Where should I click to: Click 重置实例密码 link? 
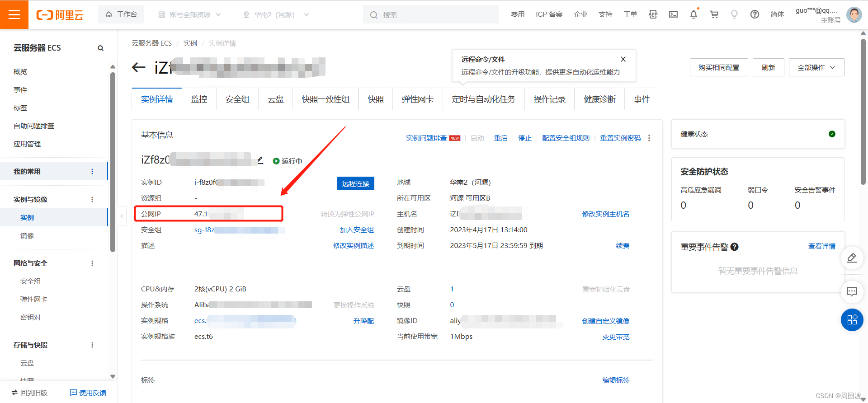click(x=620, y=138)
